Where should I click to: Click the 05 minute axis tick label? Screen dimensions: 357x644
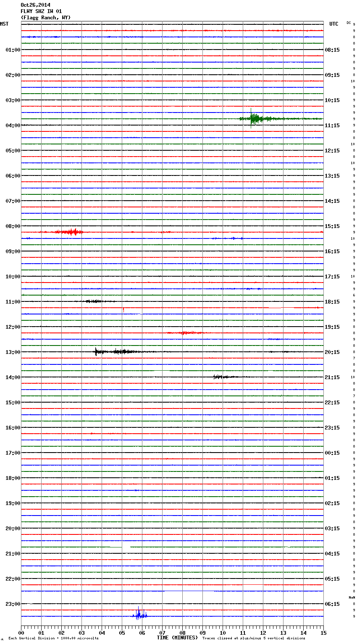pyautogui.click(x=122, y=633)
